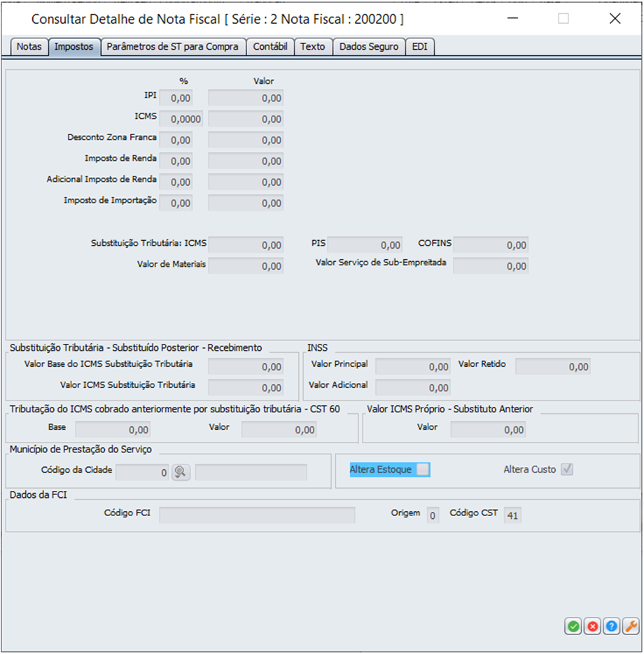Click the city name field beside search icon
Viewport: 644px width, 654px height.
pos(251,472)
